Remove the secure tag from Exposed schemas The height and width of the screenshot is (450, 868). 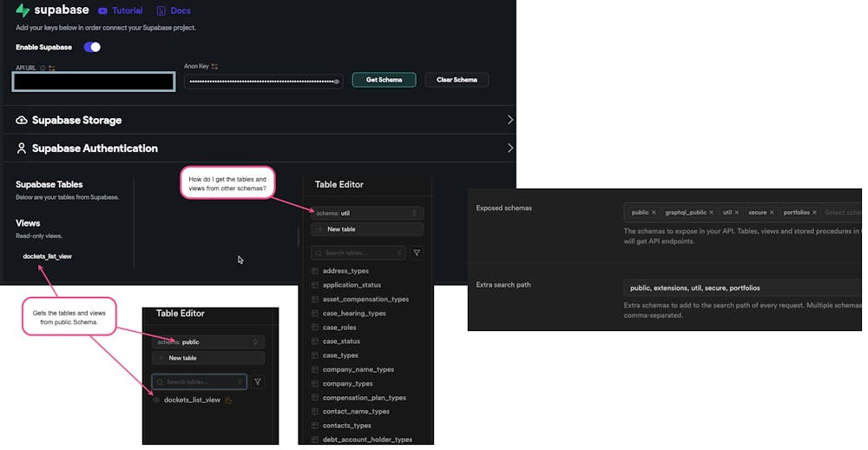[771, 212]
